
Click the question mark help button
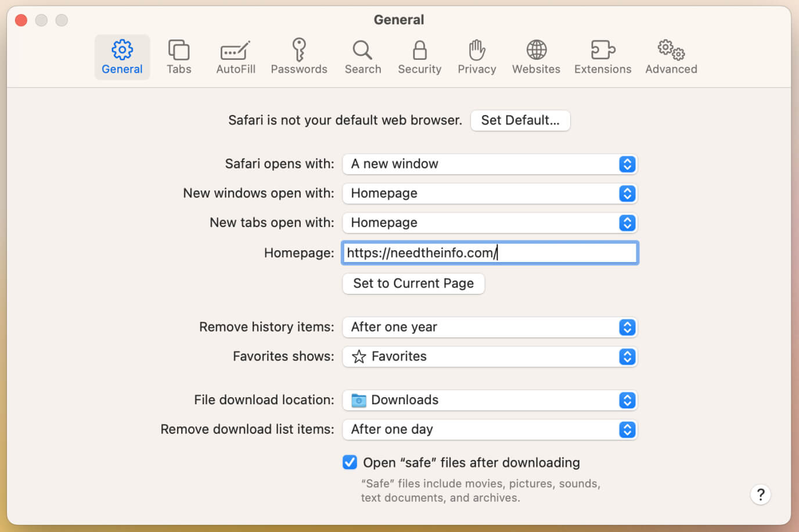click(760, 495)
